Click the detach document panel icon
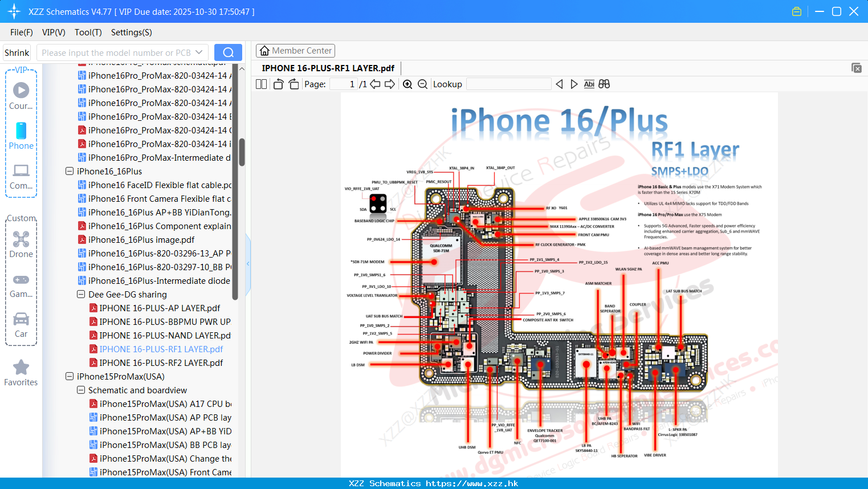The image size is (868, 489). [857, 68]
